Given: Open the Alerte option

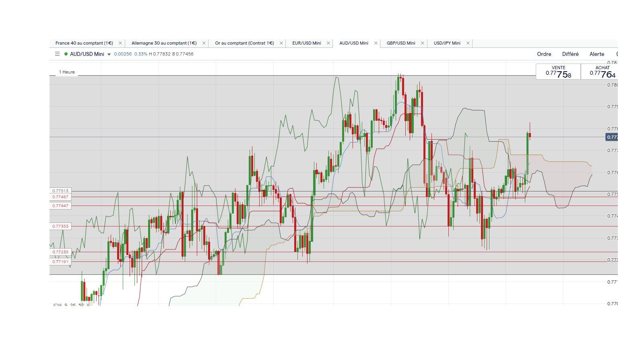Looking at the screenshot, I should (x=597, y=54).
